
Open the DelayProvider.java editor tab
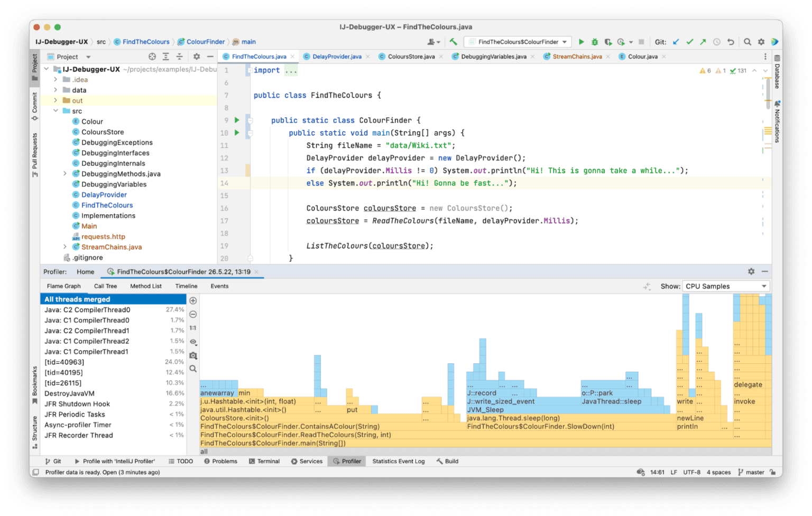pyautogui.click(x=337, y=57)
